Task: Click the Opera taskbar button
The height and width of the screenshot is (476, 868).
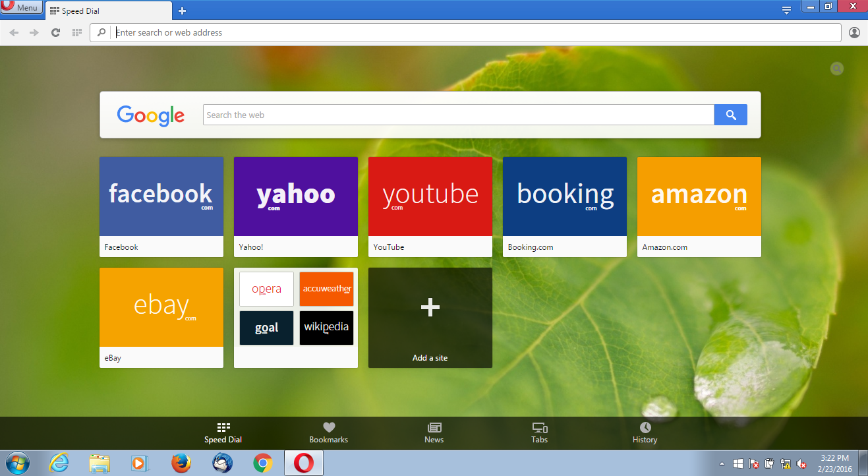Action: click(x=304, y=463)
